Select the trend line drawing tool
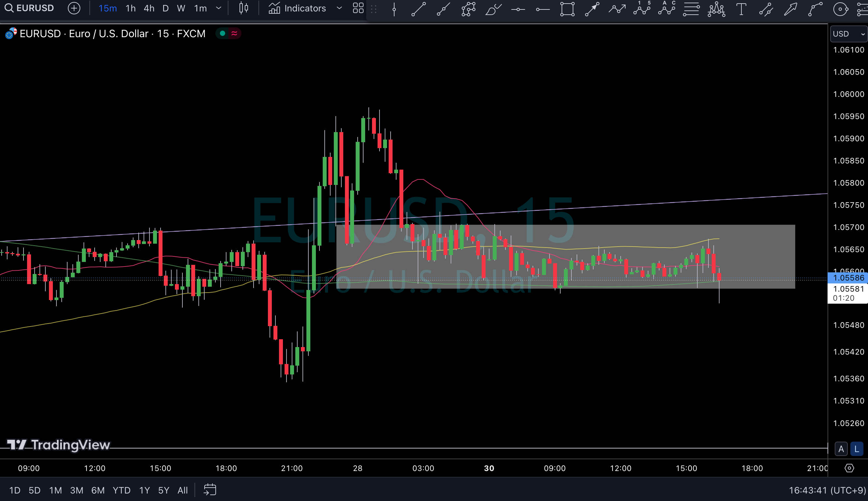Image resolution: width=868 pixels, height=501 pixels. (x=419, y=8)
